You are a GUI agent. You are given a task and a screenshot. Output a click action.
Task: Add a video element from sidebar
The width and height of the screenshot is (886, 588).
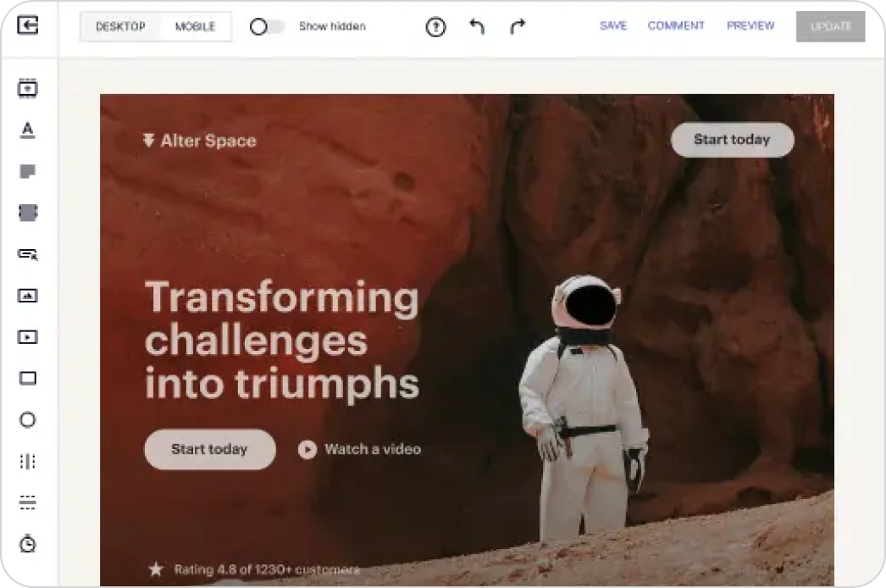tap(28, 337)
